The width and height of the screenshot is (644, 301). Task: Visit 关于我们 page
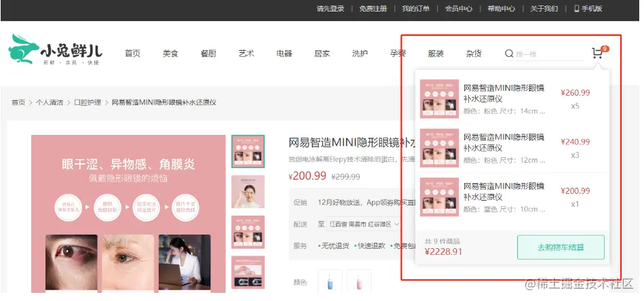click(544, 9)
